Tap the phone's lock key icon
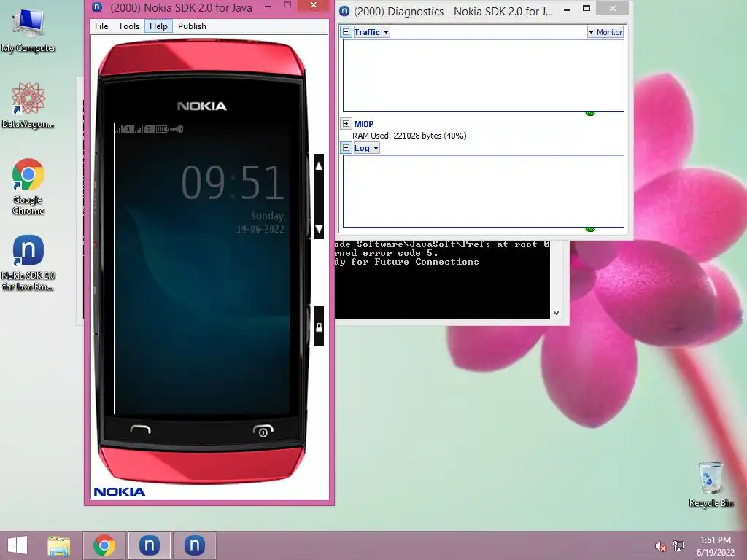This screenshot has width=747, height=560. click(320, 327)
